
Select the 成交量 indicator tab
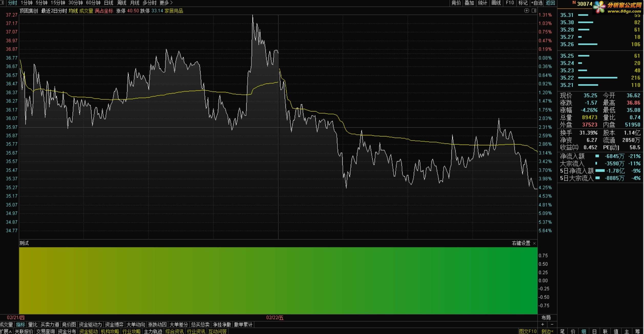(6, 325)
